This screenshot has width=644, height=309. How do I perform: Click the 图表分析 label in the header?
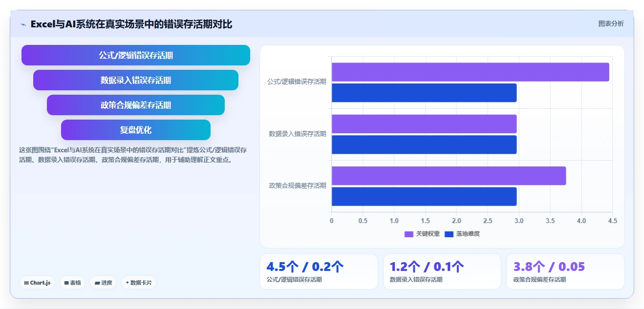611,23
